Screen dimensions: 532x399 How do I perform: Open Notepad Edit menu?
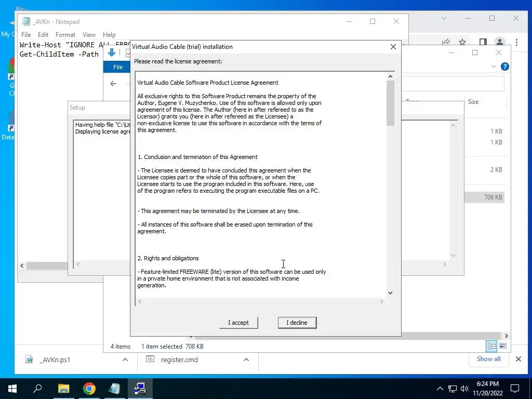pos(43,35)
